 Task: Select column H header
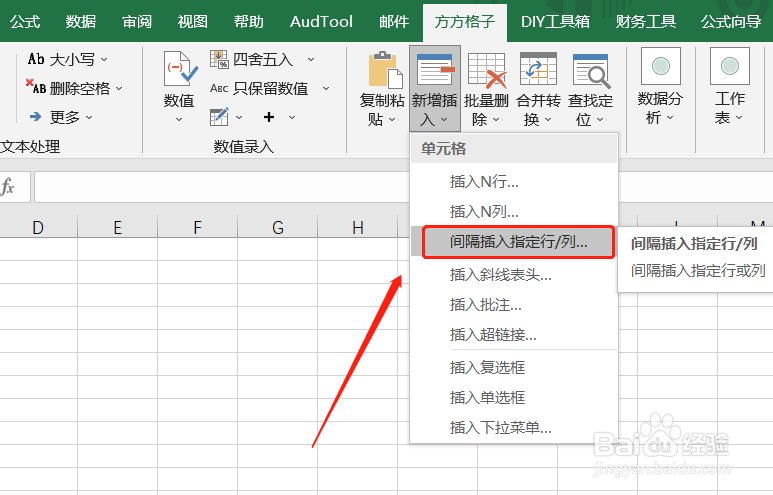pos(357,227)
